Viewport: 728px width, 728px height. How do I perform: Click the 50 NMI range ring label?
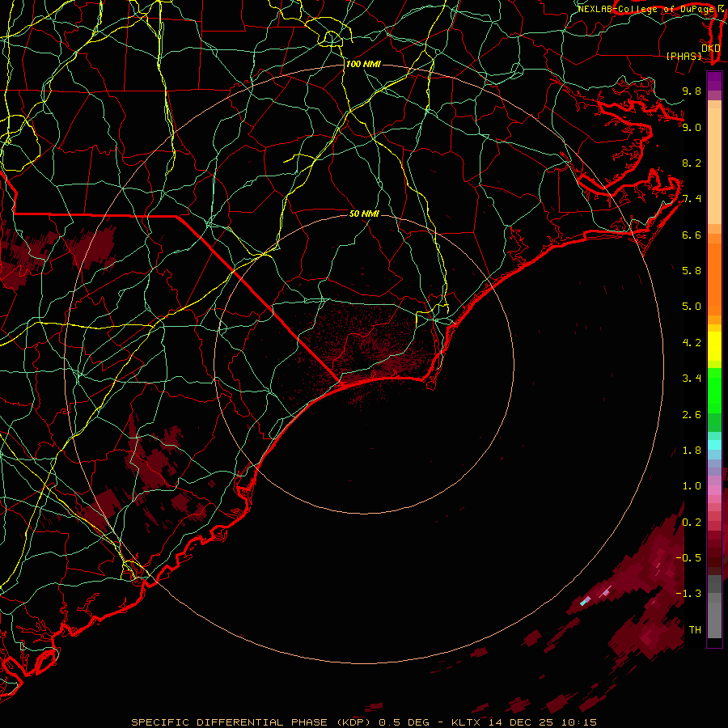click(x=364, y=214)
